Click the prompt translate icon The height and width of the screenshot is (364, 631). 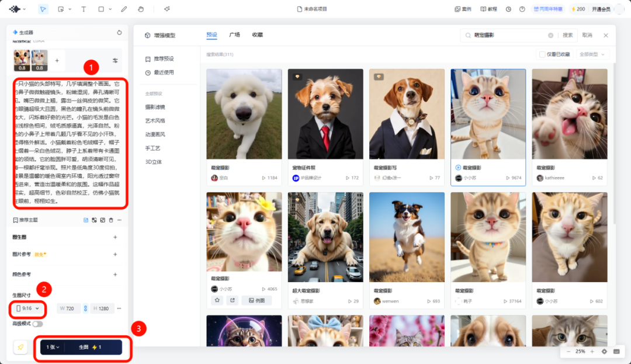(94, 220)
